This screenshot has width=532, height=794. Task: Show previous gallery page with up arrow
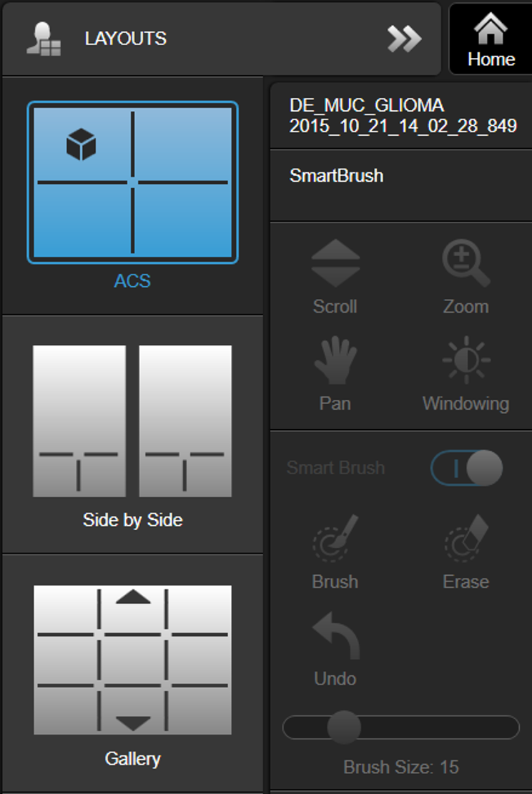tap(133, 596)
